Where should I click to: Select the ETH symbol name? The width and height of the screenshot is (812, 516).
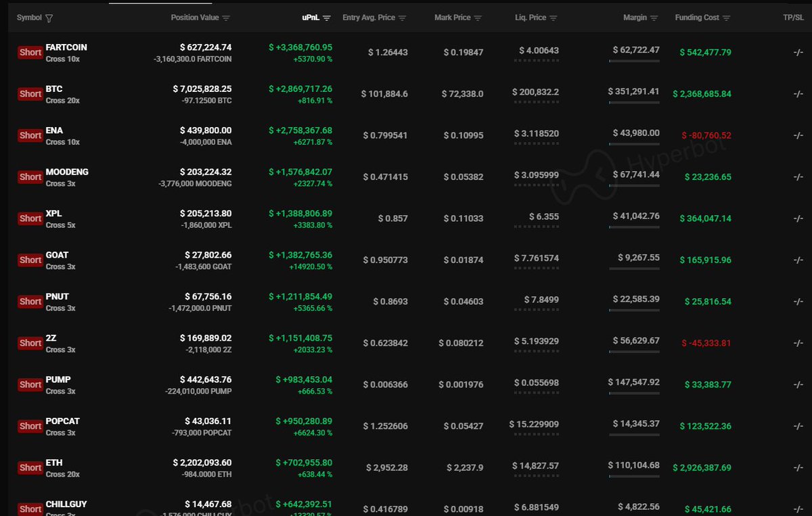54,463
